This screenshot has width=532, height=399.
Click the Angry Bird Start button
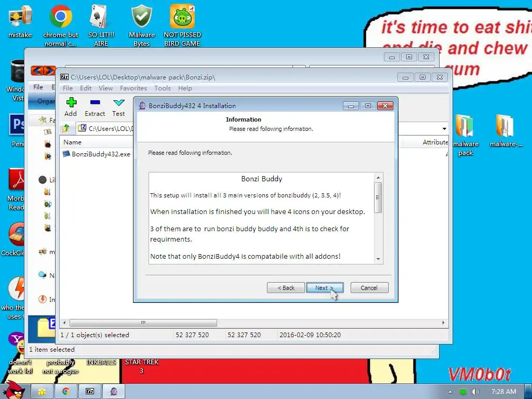click(x=14, y=390)
